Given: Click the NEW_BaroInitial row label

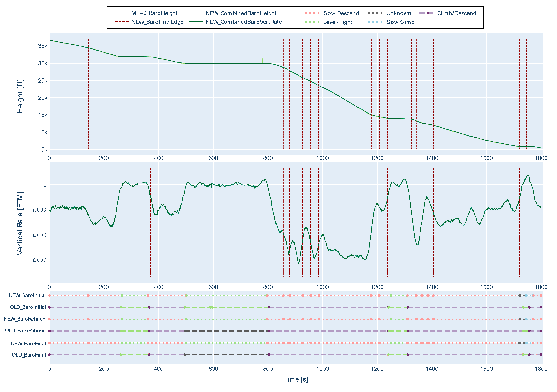Looking at the screenshot, I should coord(27,295).
